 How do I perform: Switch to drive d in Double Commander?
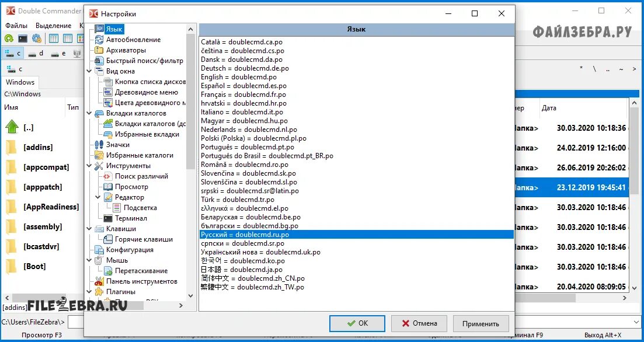36,53
